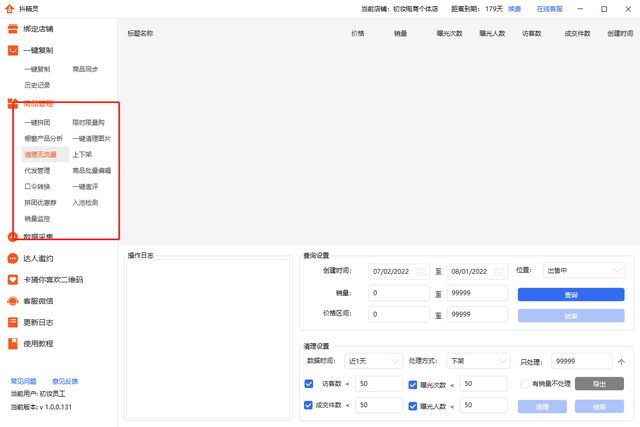Click the 清理 button
The height and width of the screenshot is (427, 640).
(x=542, y=407)
